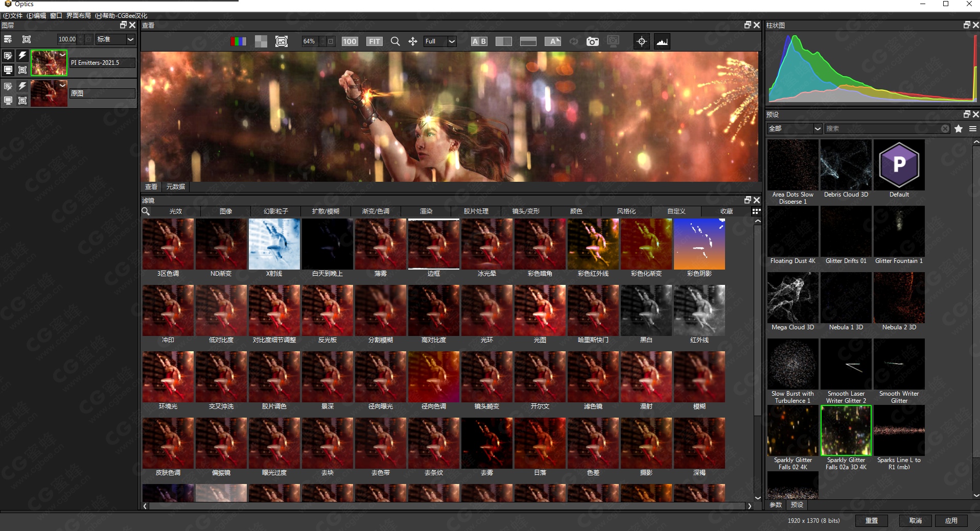Click the favorites star in the presets panel

959,129
